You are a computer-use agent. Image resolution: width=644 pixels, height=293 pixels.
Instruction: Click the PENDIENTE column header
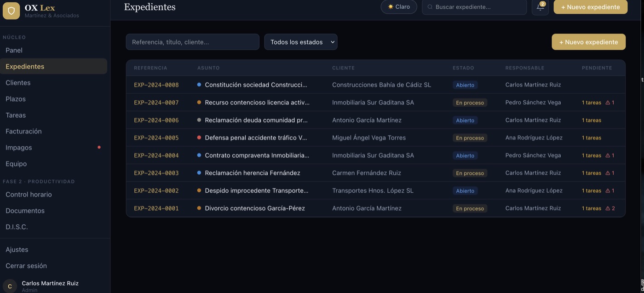tap(597, 68)
